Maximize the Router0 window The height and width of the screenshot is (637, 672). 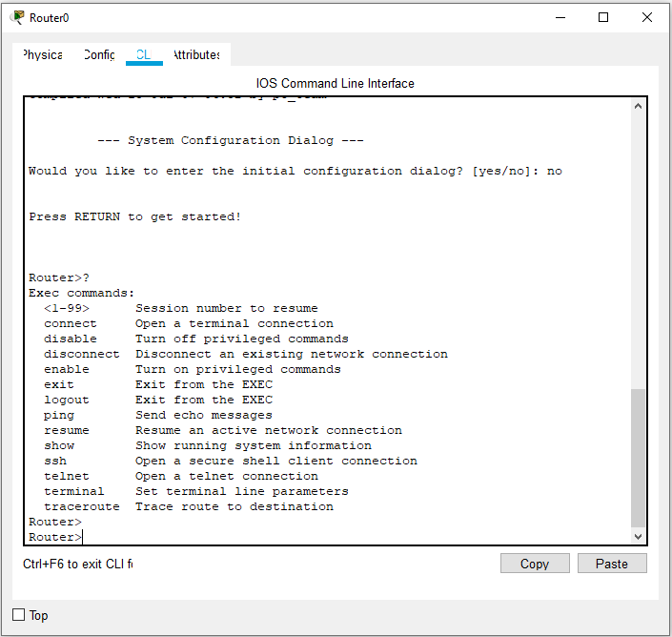603,17
